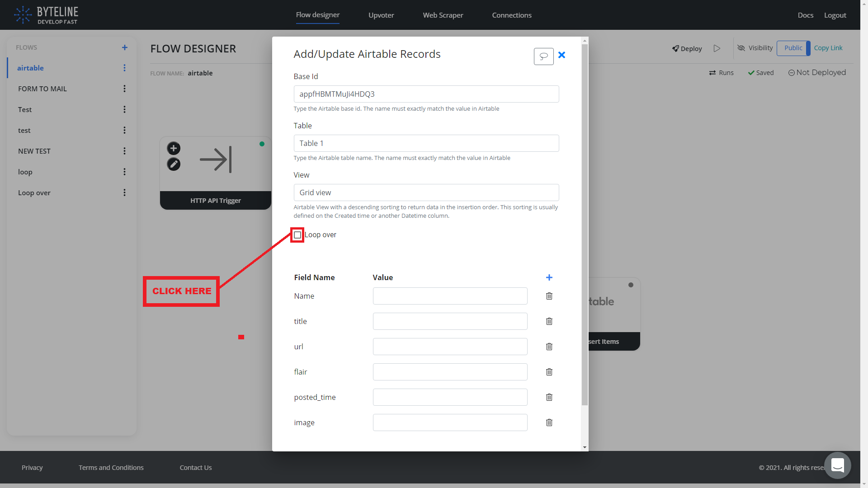Add a new field row with plus icon

point(549,277)
